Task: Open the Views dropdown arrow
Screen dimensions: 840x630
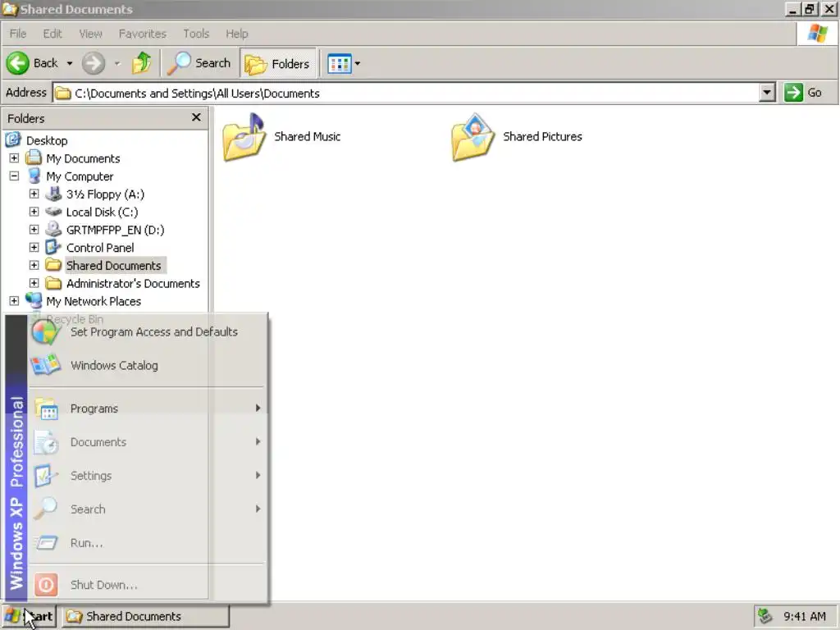Action: [x=358, y=64]
